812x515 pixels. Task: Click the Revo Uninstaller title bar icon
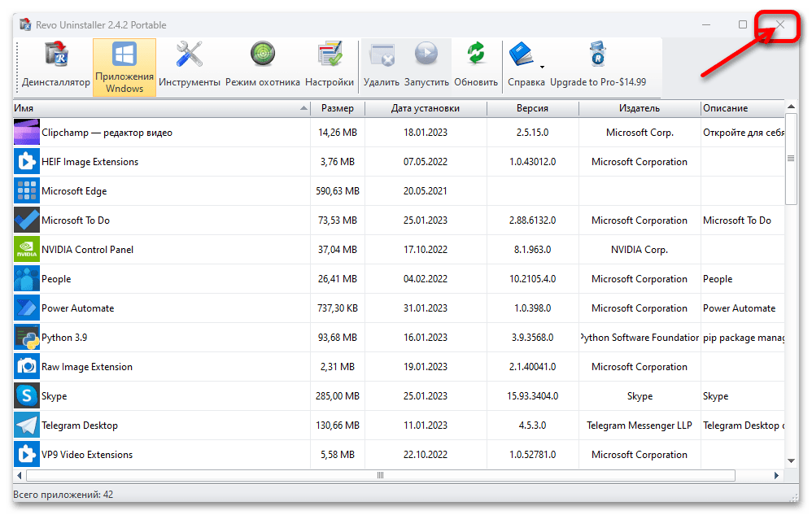point(25,24)
